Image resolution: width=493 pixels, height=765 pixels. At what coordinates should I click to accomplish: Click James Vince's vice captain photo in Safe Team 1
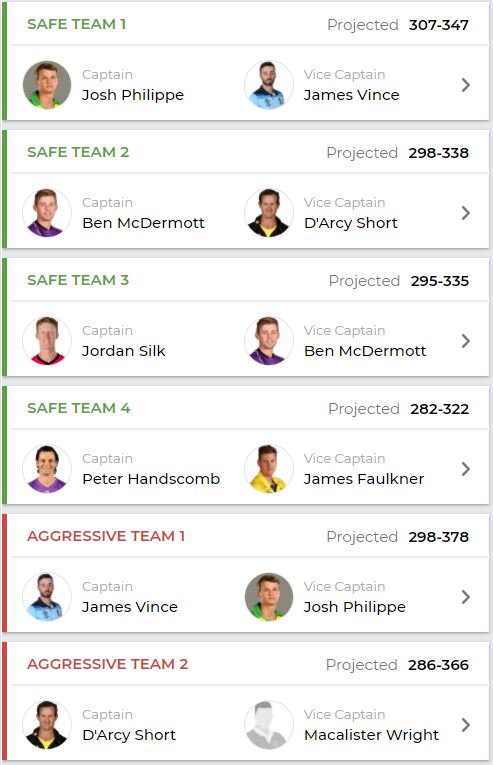tap(268, 85)
